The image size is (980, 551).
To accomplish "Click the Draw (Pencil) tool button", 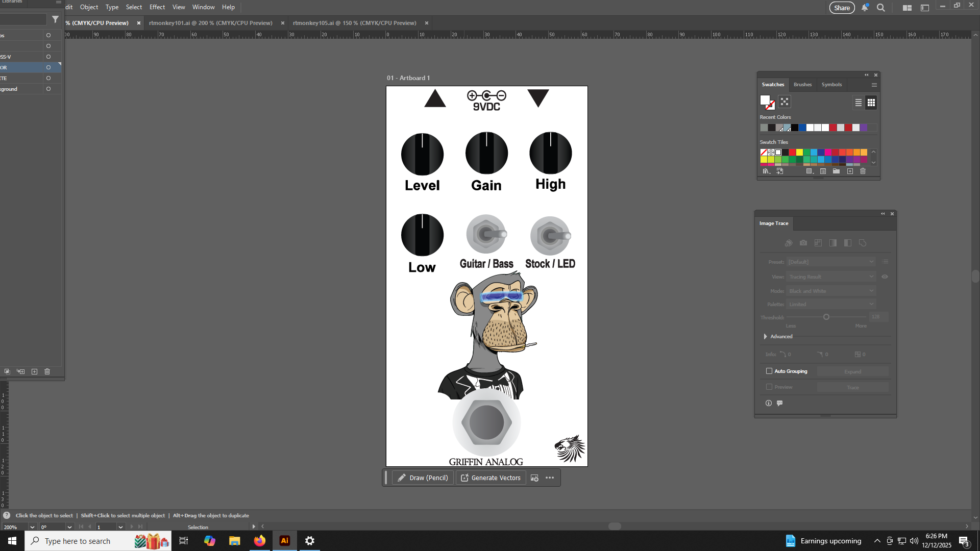I will pyautogui.click(x=423, y=478).
